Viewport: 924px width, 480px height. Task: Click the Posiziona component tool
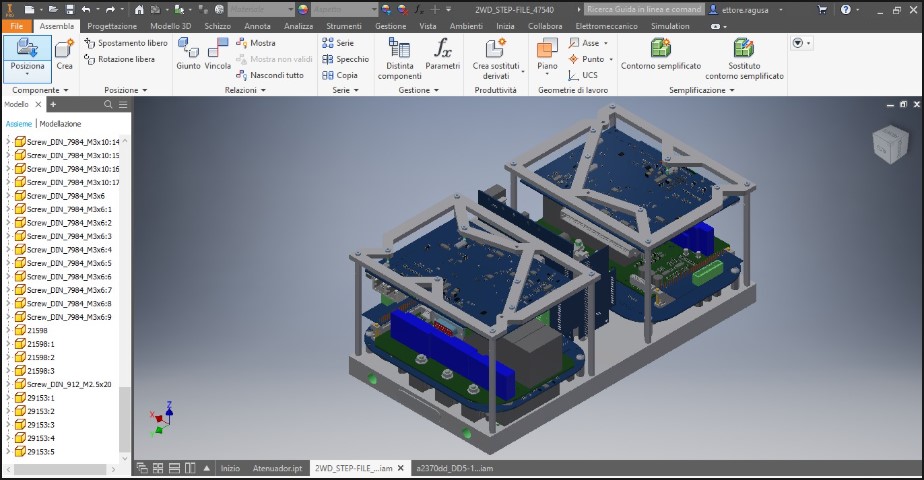[x=27, y=55]
